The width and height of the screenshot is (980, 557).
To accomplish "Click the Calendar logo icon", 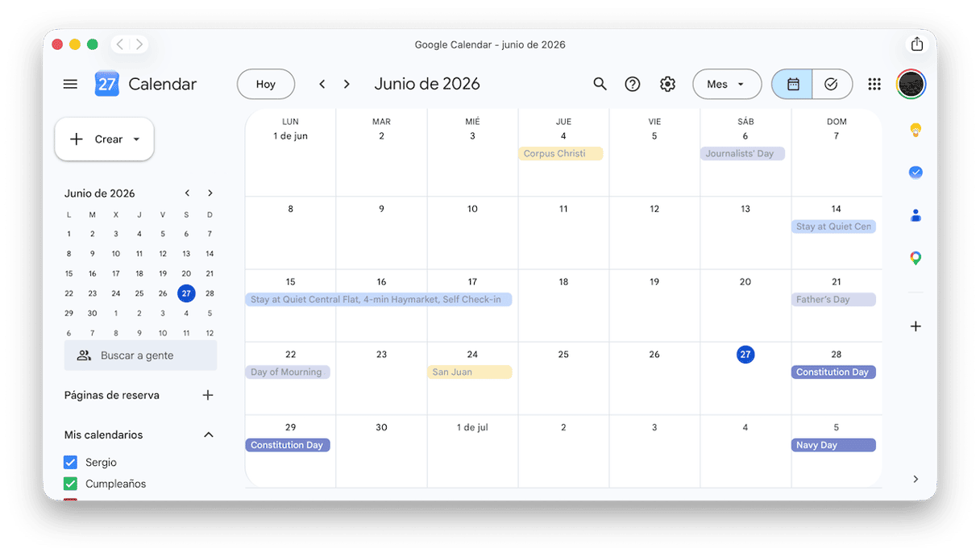I will point(106,84).
